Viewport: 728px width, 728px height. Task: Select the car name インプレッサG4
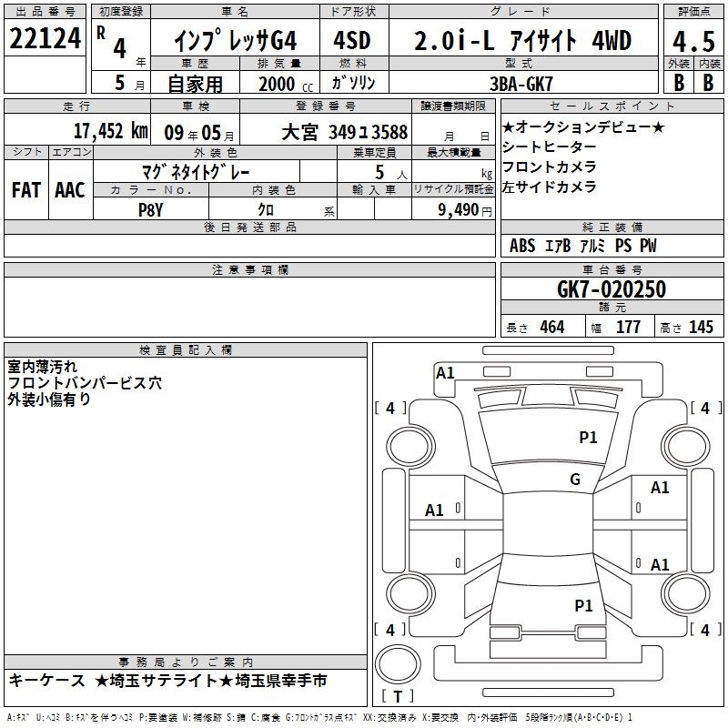pyautogui.click(x=236, y=41)
